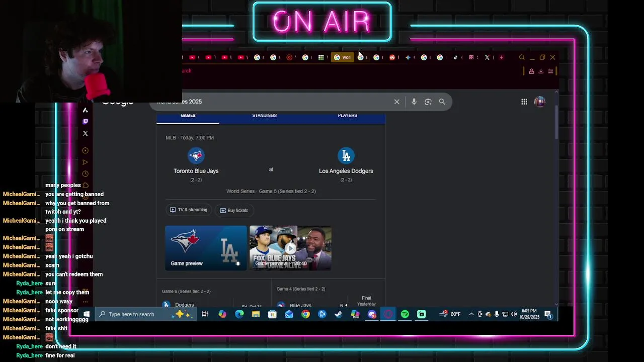The width and height of the screenshot is (644, 362).
Task: Click the send-arrow flow icon in sidebar
Action: 85,162
